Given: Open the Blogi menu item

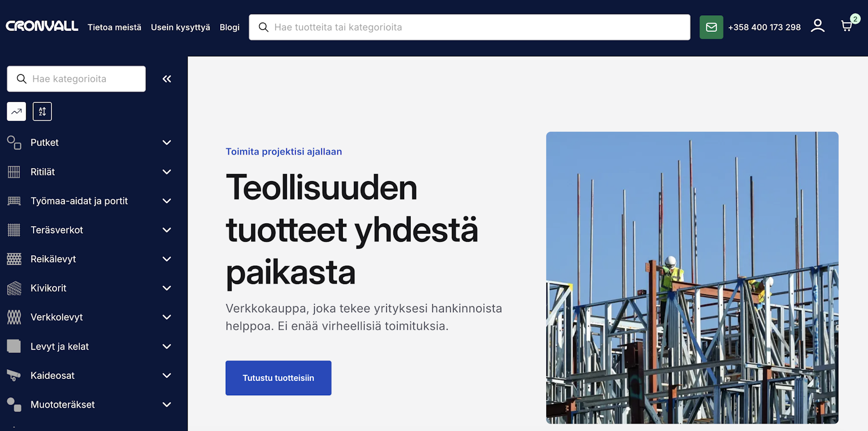Looking at the screenshot, I should tap(229, 27).
